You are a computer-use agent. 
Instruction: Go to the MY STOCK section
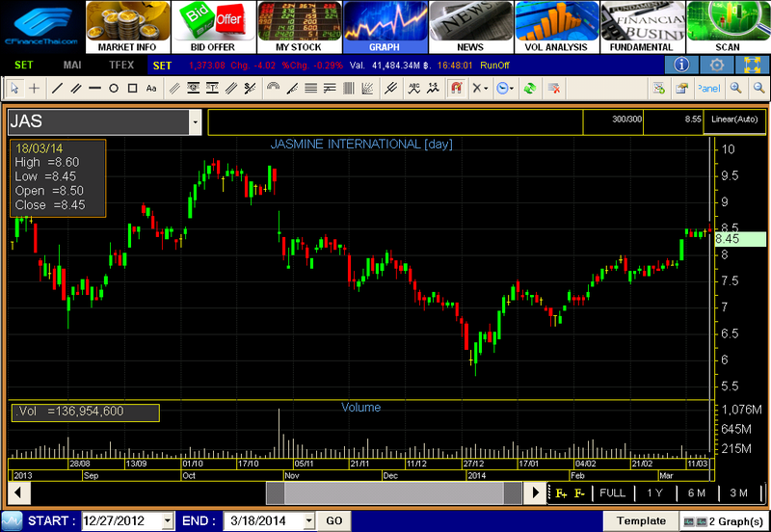coord(299,27)
